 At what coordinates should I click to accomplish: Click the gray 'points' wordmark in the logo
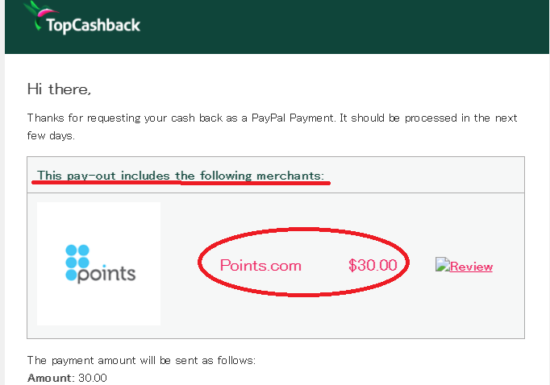point(106,273)
